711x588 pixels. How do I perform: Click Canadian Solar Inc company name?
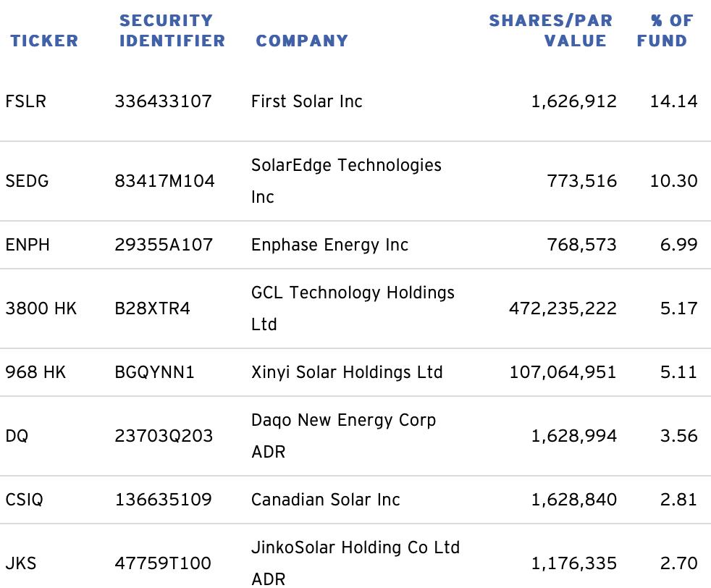[x=326, y=500]
